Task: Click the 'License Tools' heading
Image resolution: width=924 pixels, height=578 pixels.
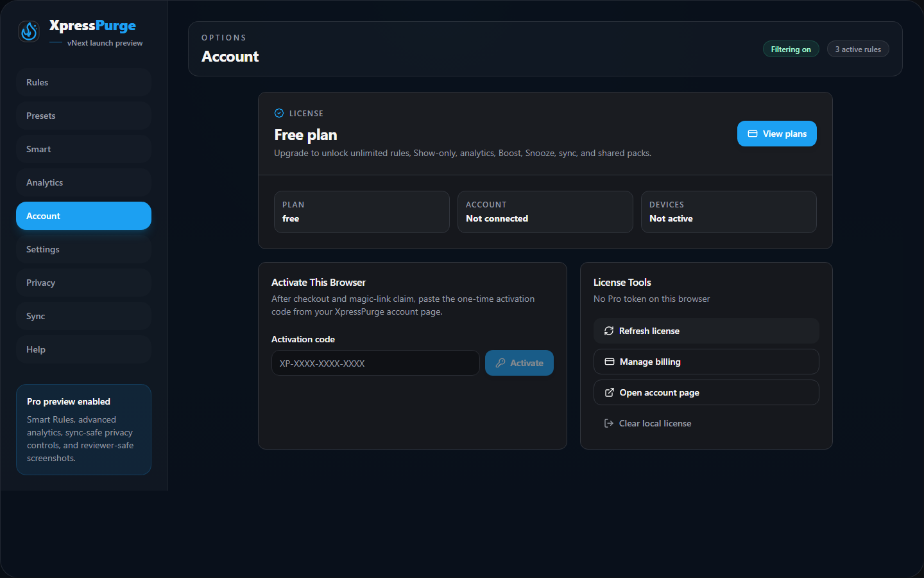Action: [x=622, y=283]
